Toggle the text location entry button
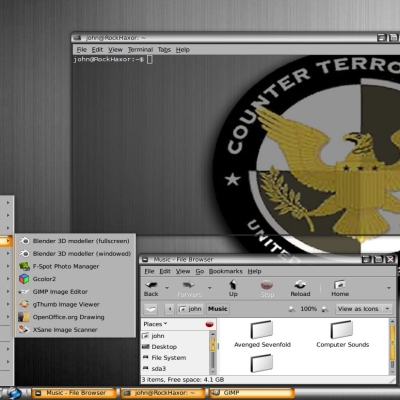Screen dimensions: 400x400 pyautogui.click(x=151, y=309)
